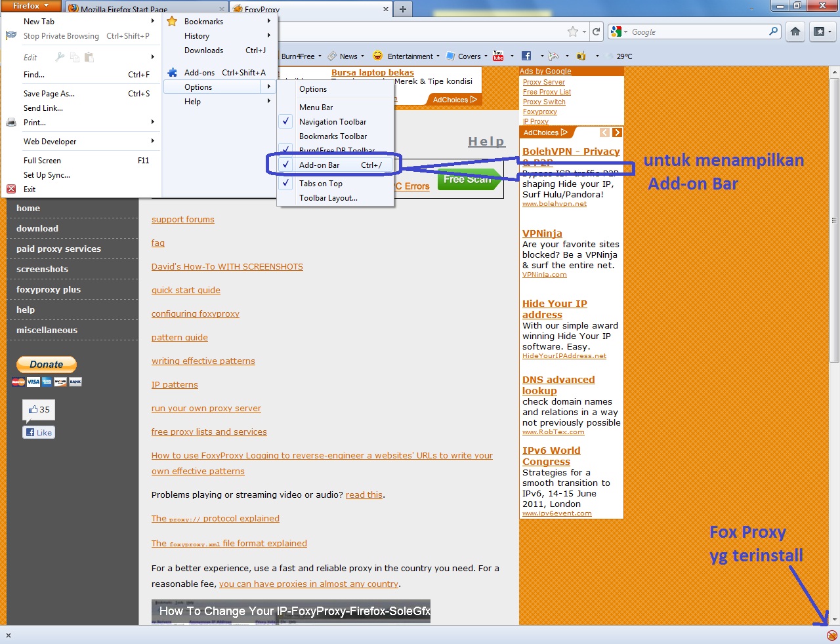Open Downloads from the Firefox menu
The height and width of the screenshot is (644, 840).
(x=220, y=50)
